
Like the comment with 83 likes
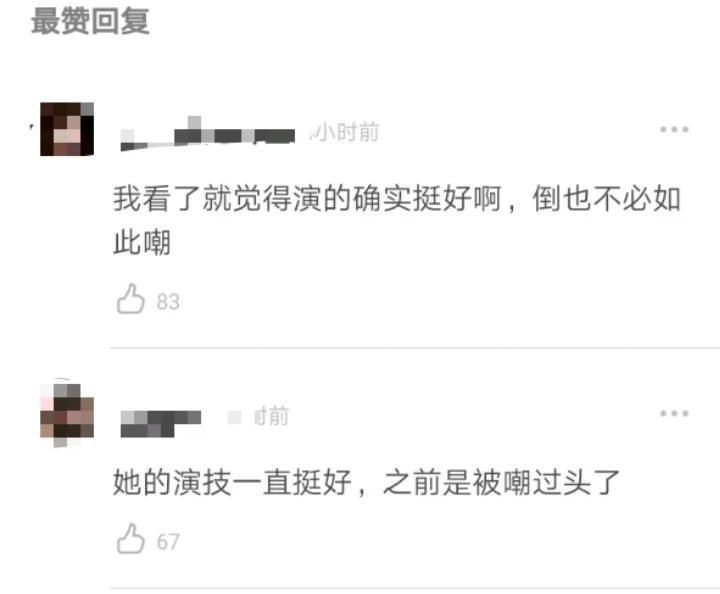pyautogui.click(x=131, y=299)
